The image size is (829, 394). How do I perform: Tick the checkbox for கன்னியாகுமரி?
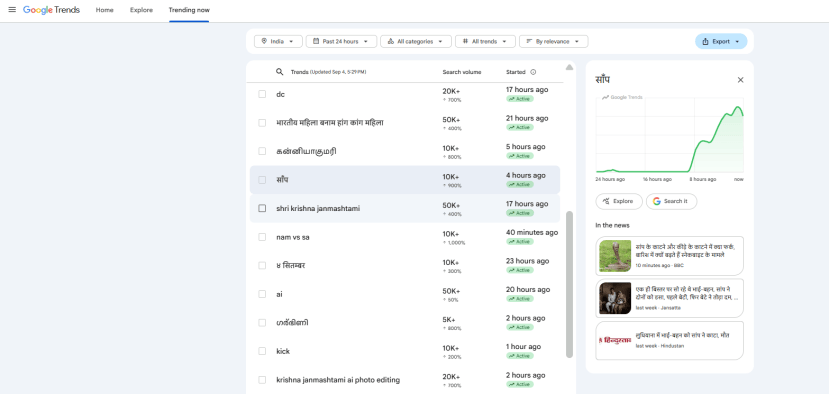[262, 151]
